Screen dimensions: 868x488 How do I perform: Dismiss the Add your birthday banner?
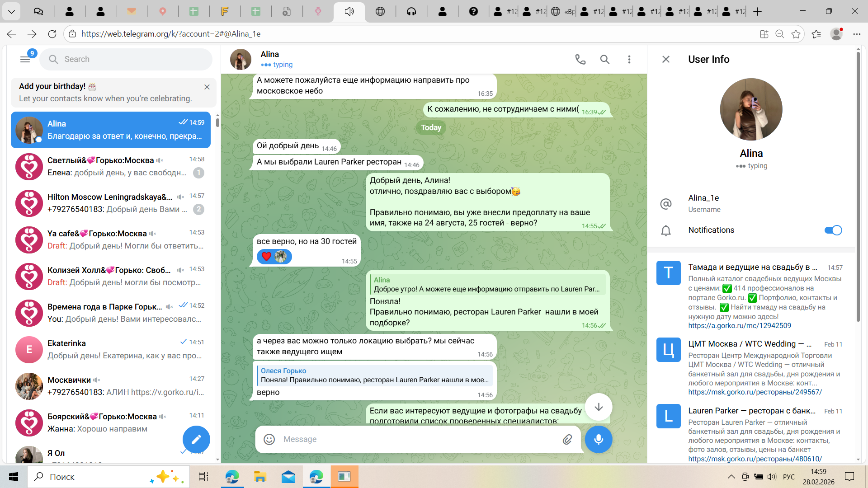coord(207,87)
